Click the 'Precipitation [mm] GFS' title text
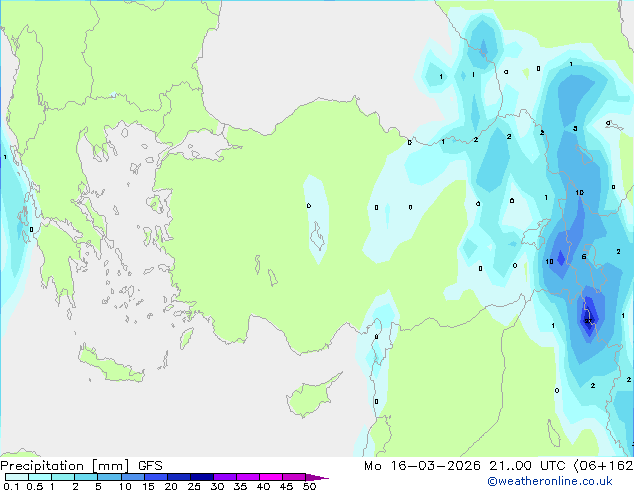Screen dimensions: 634x490 click(81, 466)
